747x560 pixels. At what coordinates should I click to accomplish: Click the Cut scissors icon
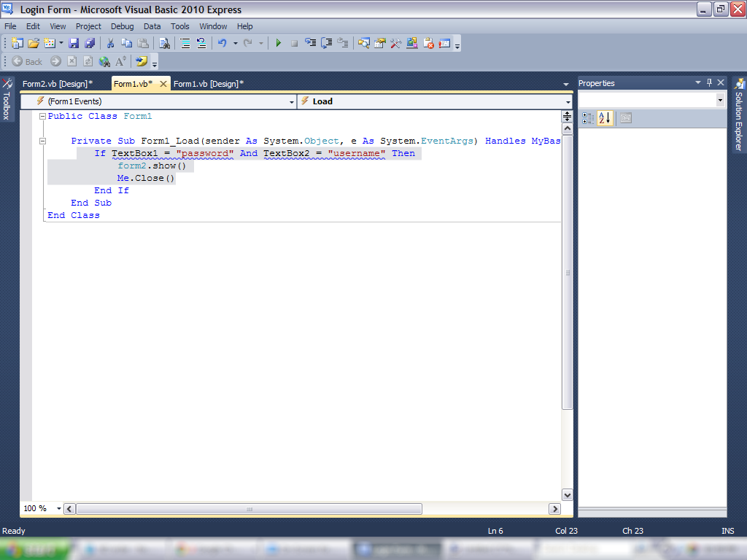pos(110,44)
